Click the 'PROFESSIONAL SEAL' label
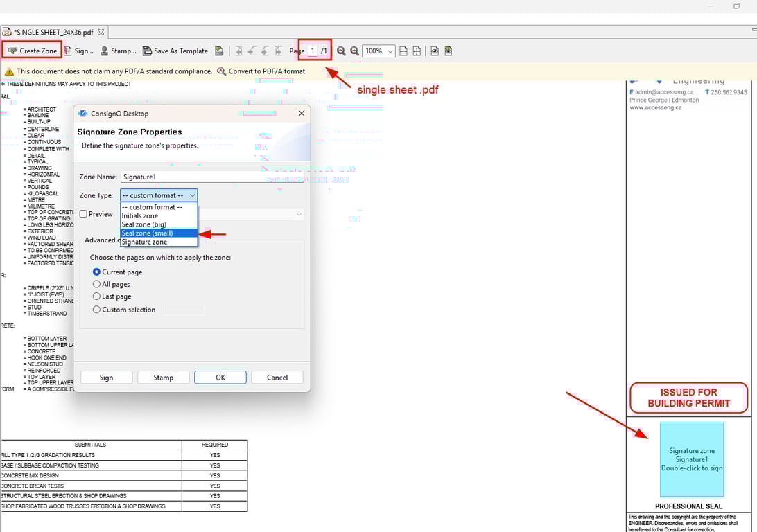The image size is (757, 532). coord(688,506)
